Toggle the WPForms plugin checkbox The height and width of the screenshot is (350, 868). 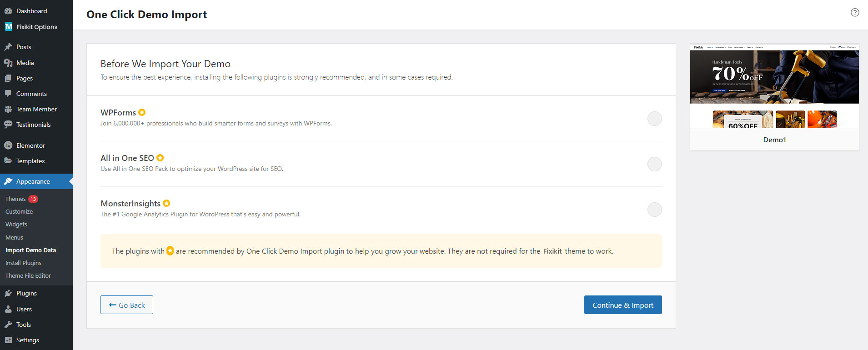[655, 119]
